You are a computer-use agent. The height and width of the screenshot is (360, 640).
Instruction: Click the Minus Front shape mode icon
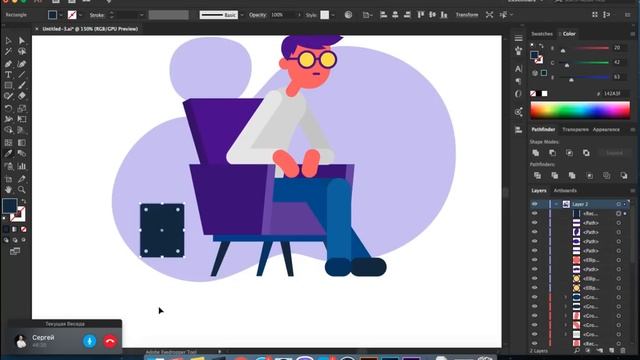click(x=553, y=153)
